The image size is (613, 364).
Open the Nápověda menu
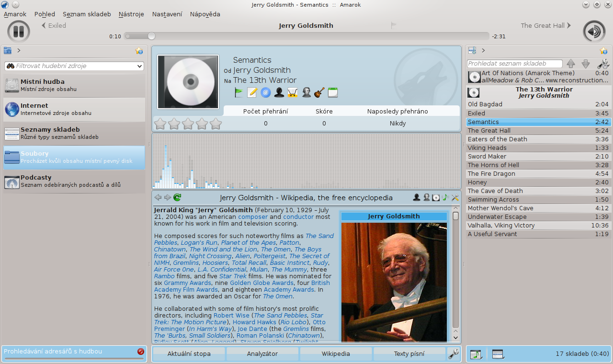(x=205, y=14)
